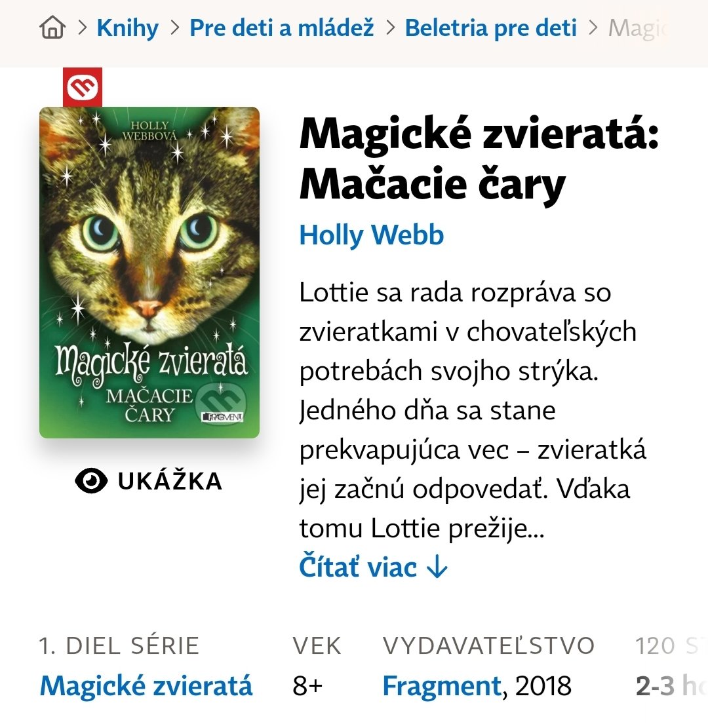Open the UKÁŽKA book preview

coord(149,481)
